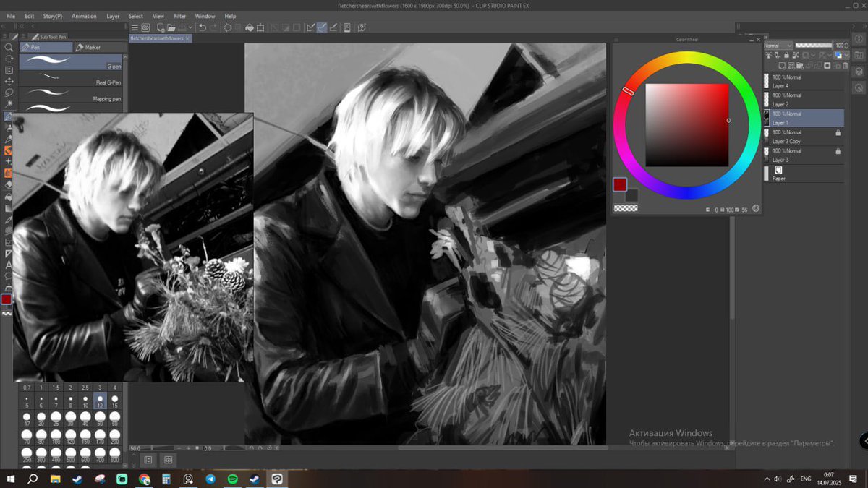The width and height of the screenshot is (868, 488).
Task: Open the File menu
Action: tap(11, 16)
